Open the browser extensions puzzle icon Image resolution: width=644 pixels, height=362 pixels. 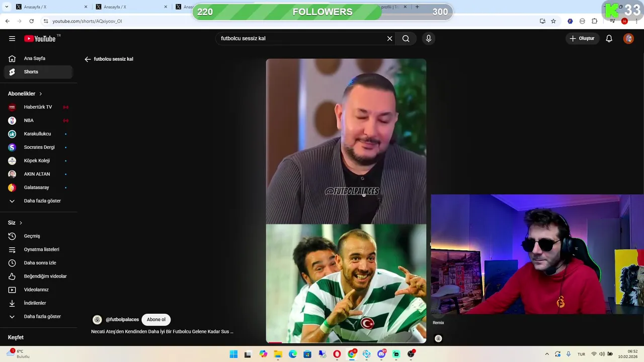tap(595, 21)
